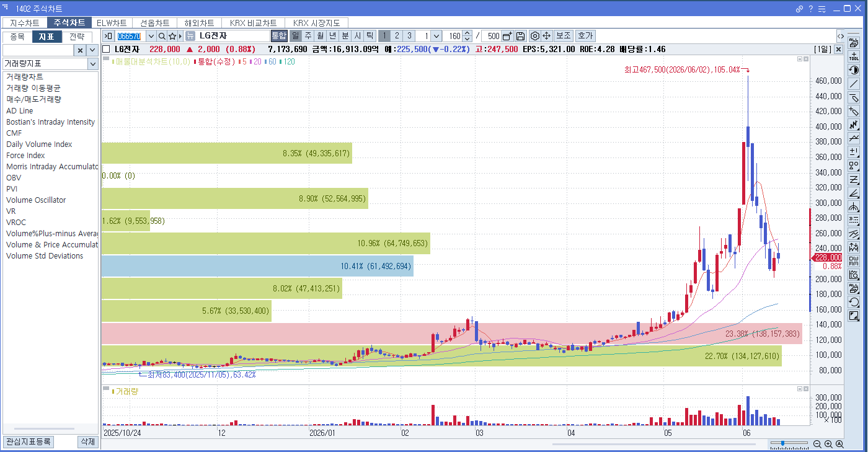The image size is (868, 452).
Task: Select OBV in the indicator list
Action: pos(14,177)
